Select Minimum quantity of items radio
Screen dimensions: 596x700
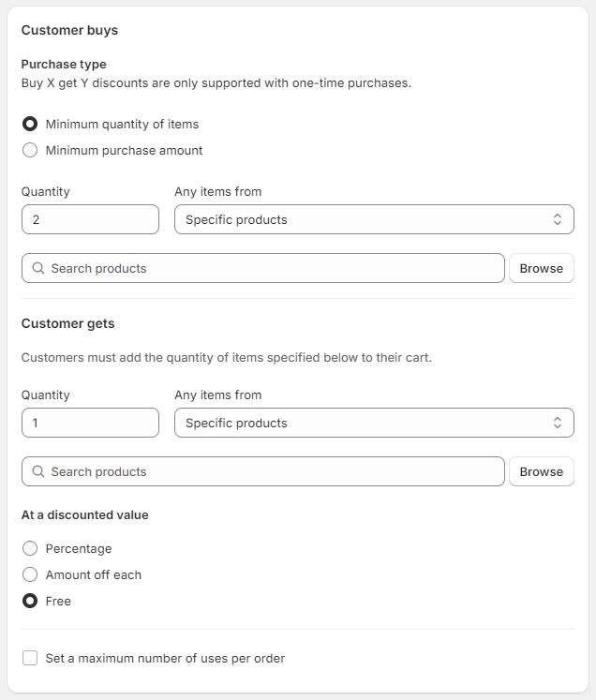tap(30, 124)
